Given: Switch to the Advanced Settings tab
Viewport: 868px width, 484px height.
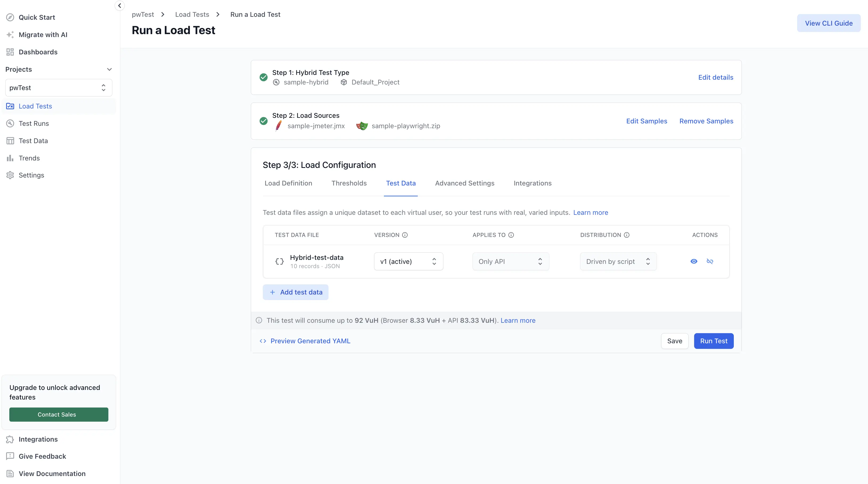Looking at the screenshot, I should 465,183.
